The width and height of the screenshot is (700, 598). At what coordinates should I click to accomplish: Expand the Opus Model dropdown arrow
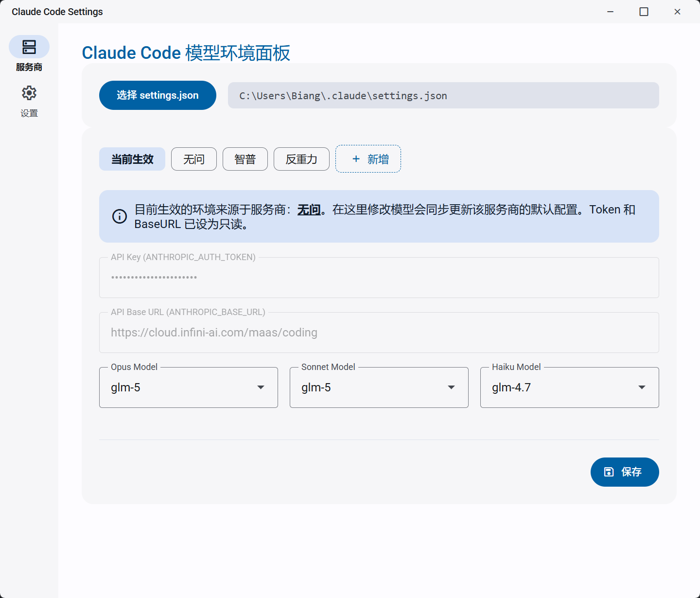[261, 387]
